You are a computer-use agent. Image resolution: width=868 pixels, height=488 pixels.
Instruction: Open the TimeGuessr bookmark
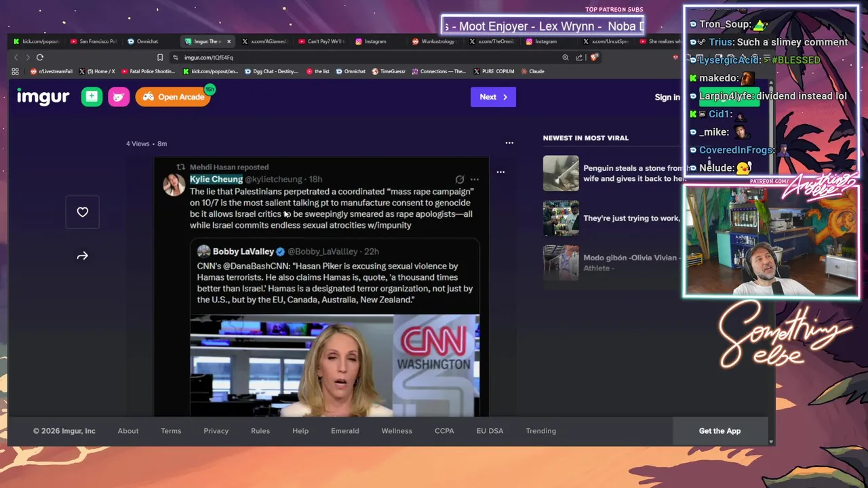tap(388, 71)
